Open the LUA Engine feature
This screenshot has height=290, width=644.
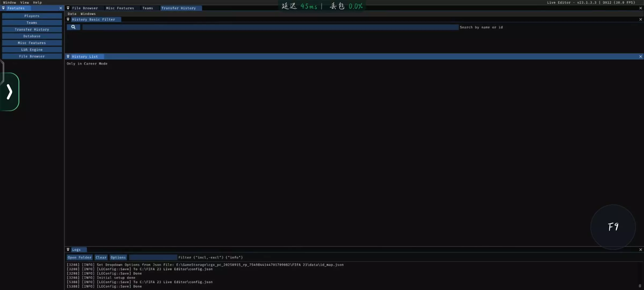point(32,50)
